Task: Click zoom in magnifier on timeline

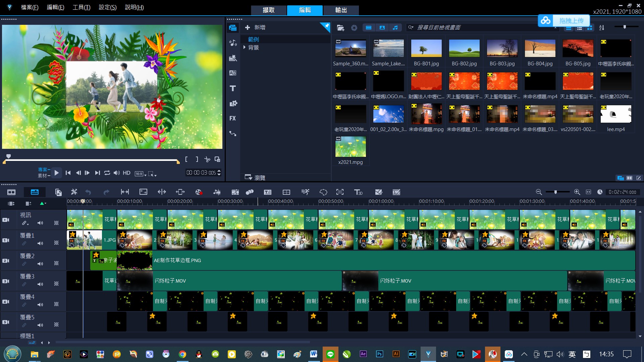Action: pos(577,192)
